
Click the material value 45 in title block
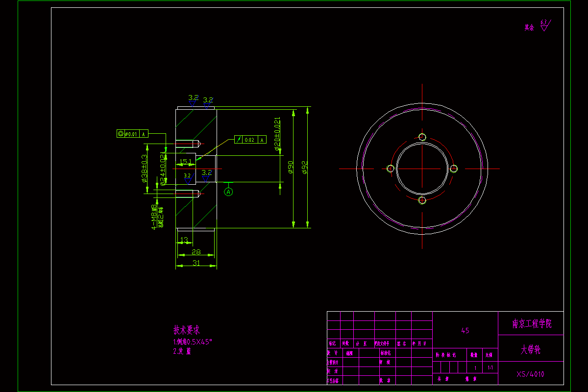click(465, 331)
